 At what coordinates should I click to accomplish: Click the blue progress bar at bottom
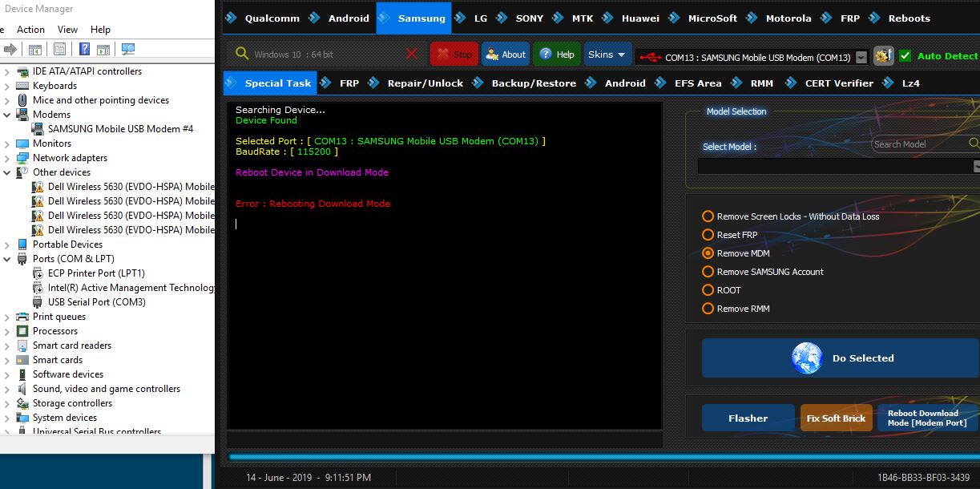[x=603, y=458]
